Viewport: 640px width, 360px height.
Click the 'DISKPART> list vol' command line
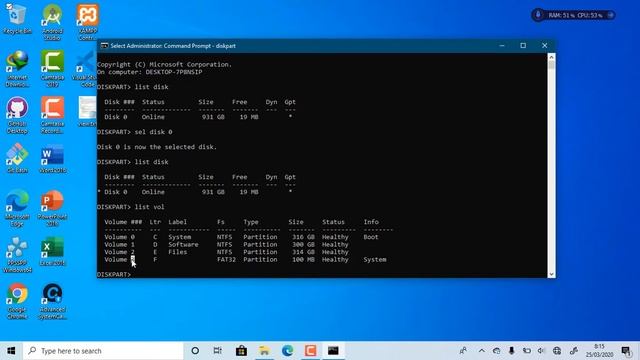click(131, 207)
